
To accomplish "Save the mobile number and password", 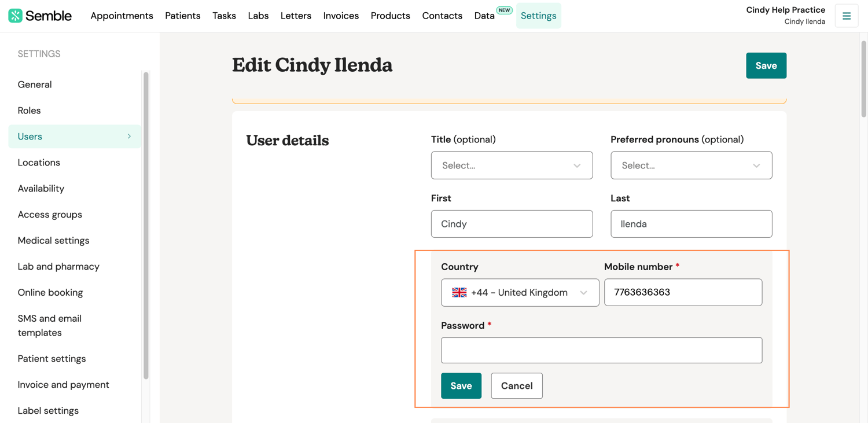I will coord(461,386).
